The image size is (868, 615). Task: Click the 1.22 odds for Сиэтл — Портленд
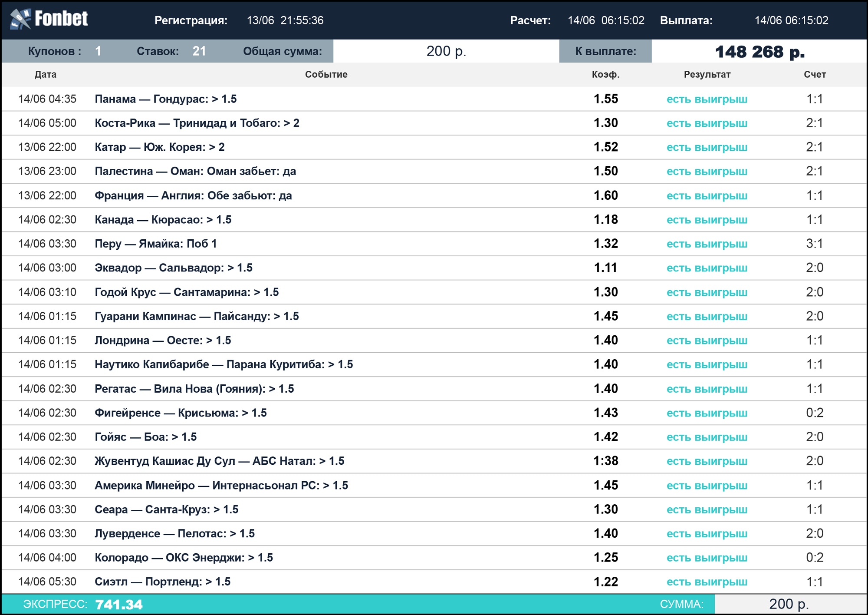tap(605, 582)
